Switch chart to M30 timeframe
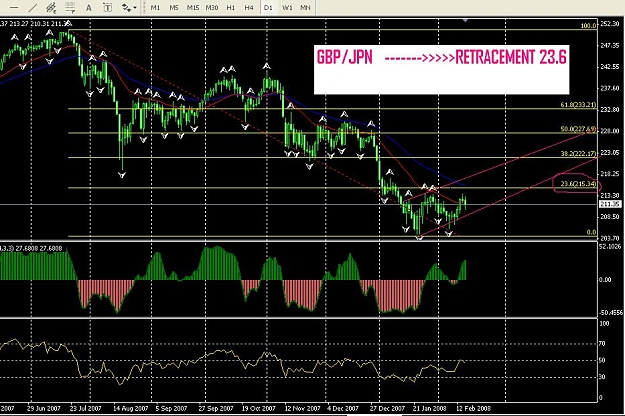 coord(212,8)
